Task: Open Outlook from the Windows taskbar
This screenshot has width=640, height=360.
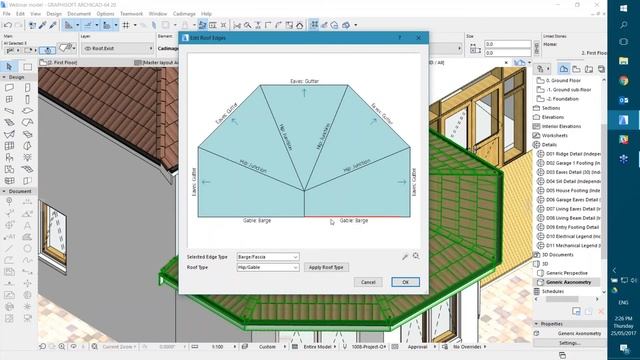Action: pos(623,100)
